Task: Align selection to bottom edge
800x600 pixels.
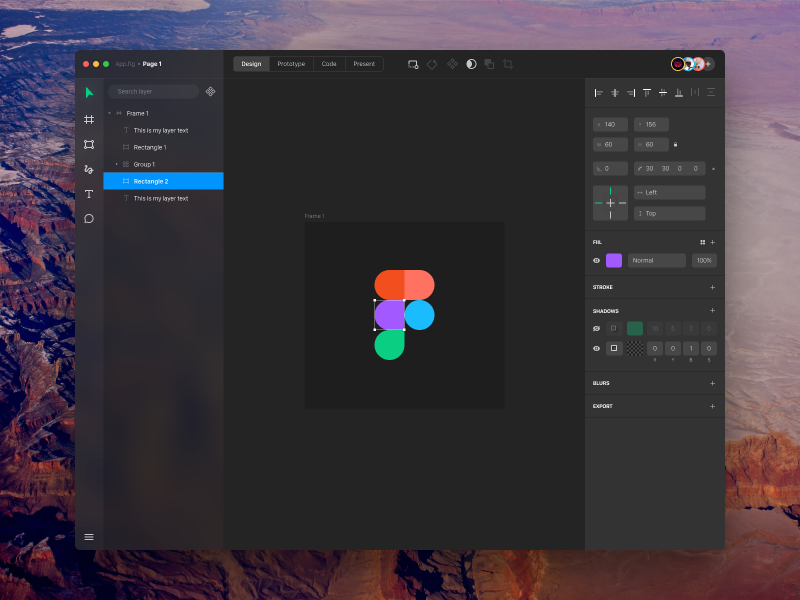Action: [x=679, y=92]
